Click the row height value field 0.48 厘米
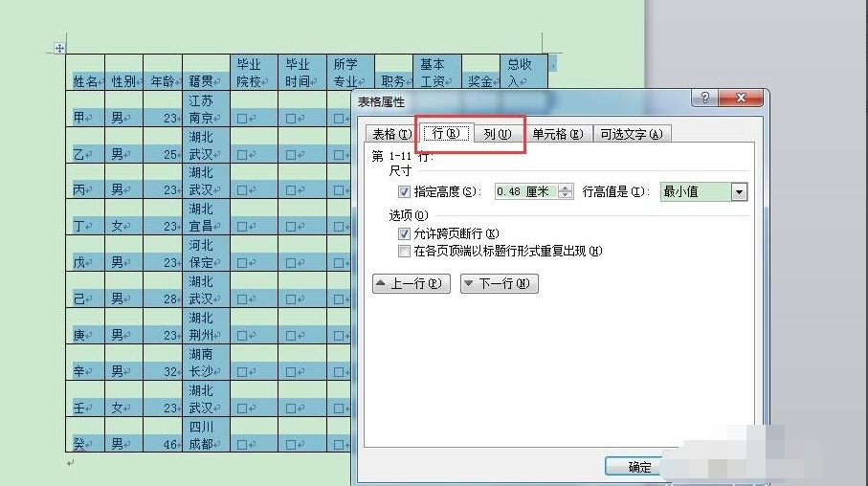Viewport: 868px width, 486px height. (526, 191)
